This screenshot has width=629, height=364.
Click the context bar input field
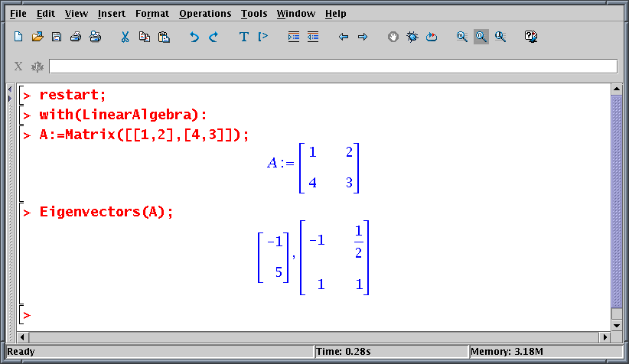332,67
